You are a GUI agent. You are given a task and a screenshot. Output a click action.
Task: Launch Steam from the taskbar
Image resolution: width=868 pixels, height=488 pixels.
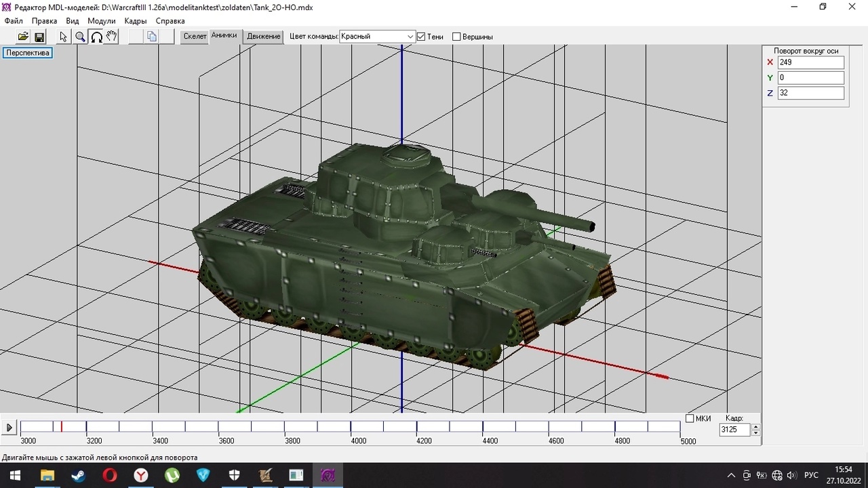(79, 475)
